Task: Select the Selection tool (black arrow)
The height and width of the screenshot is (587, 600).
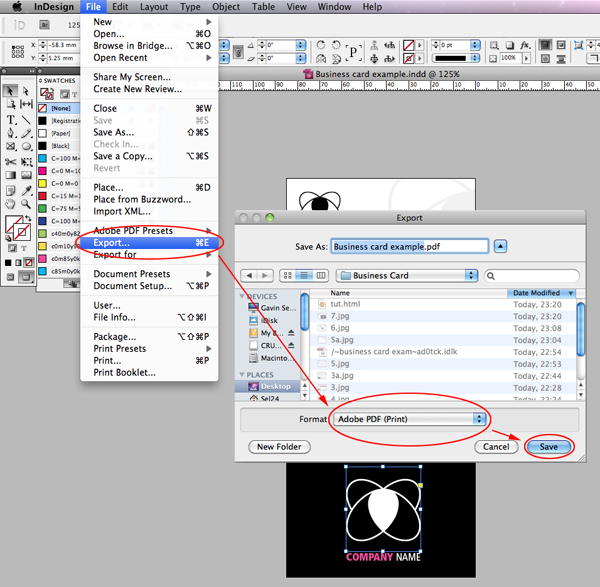Action: click(10, 91)
